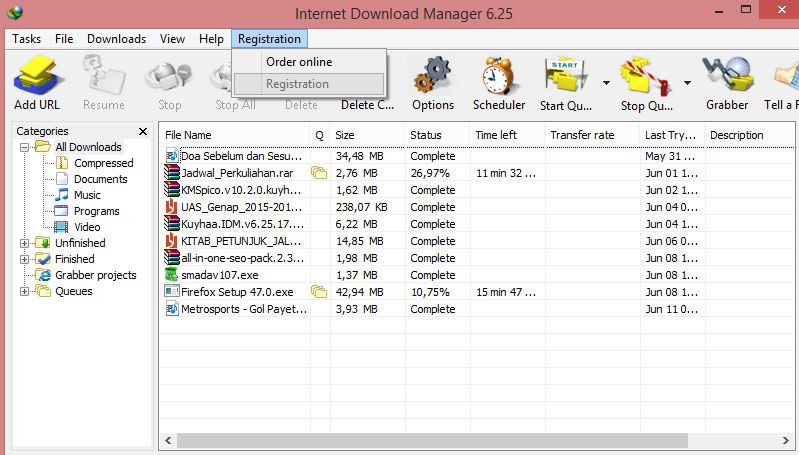
Task: Select the Documents category
Action: [100, 179]
